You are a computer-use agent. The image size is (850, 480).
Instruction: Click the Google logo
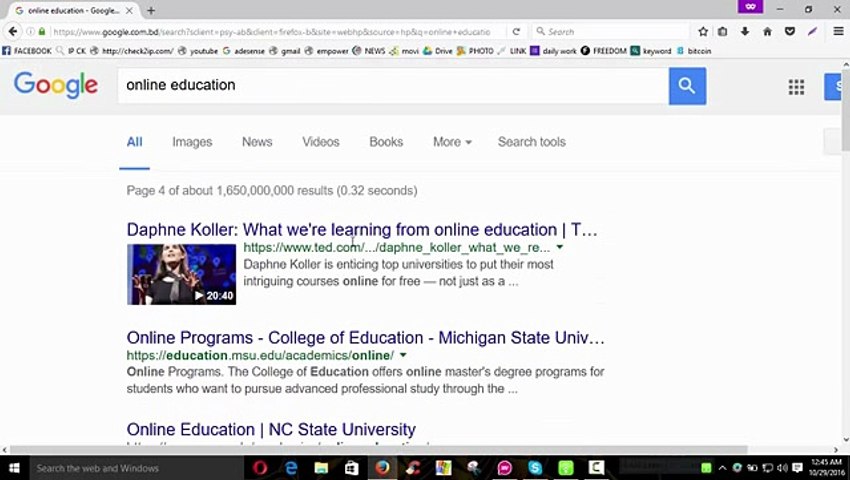(56, 86)
